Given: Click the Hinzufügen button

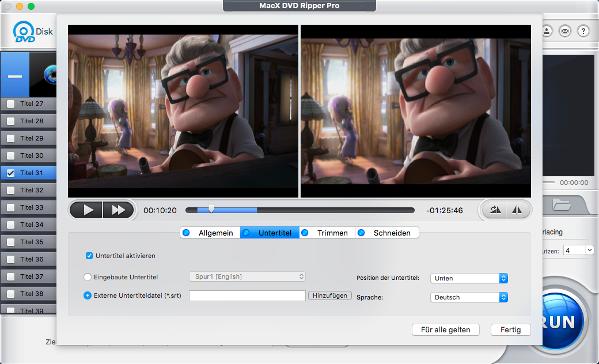Looking at the screenshot, I should point(330,295).
